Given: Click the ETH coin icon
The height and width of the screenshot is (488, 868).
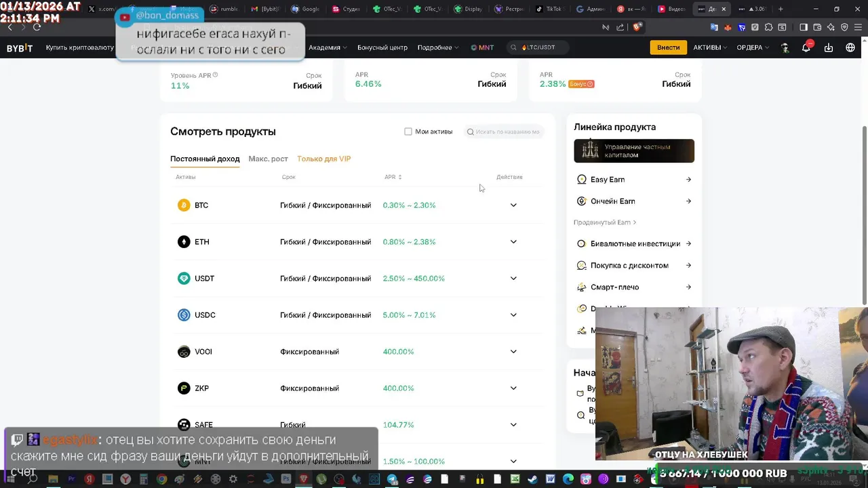Looking at the screenshot, I should (184, 241).
